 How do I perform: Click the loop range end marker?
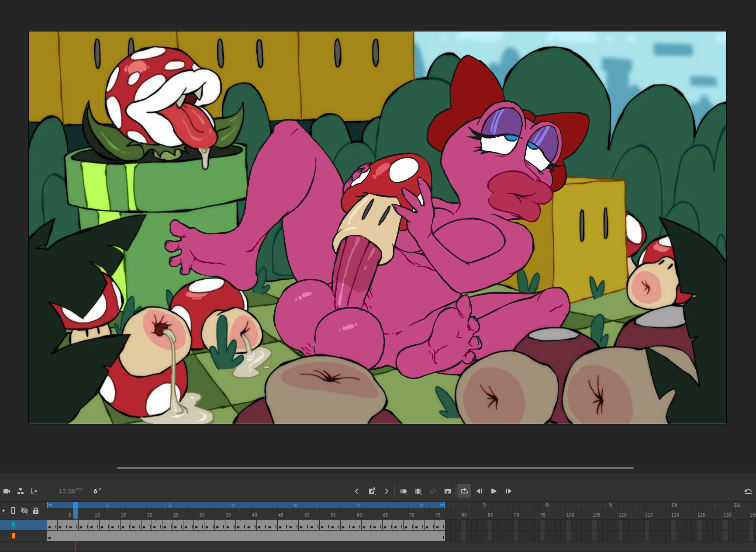point(442,505)
